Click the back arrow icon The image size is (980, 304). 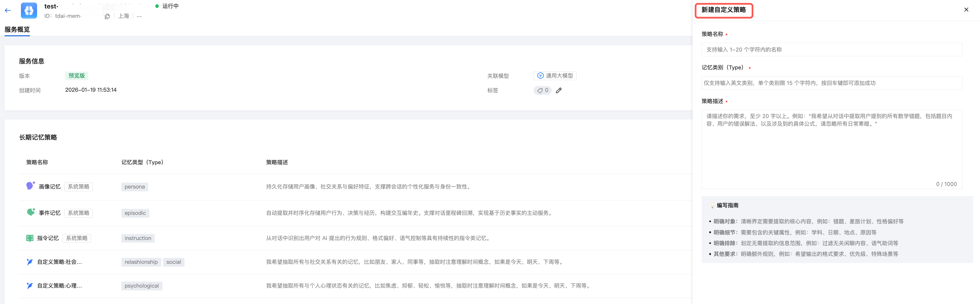click(8, 11)
